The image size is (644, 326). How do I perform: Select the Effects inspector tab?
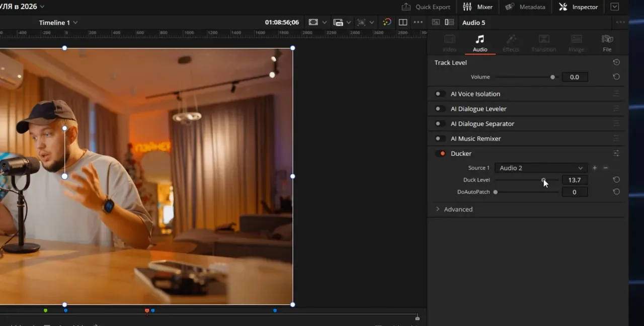511,43
